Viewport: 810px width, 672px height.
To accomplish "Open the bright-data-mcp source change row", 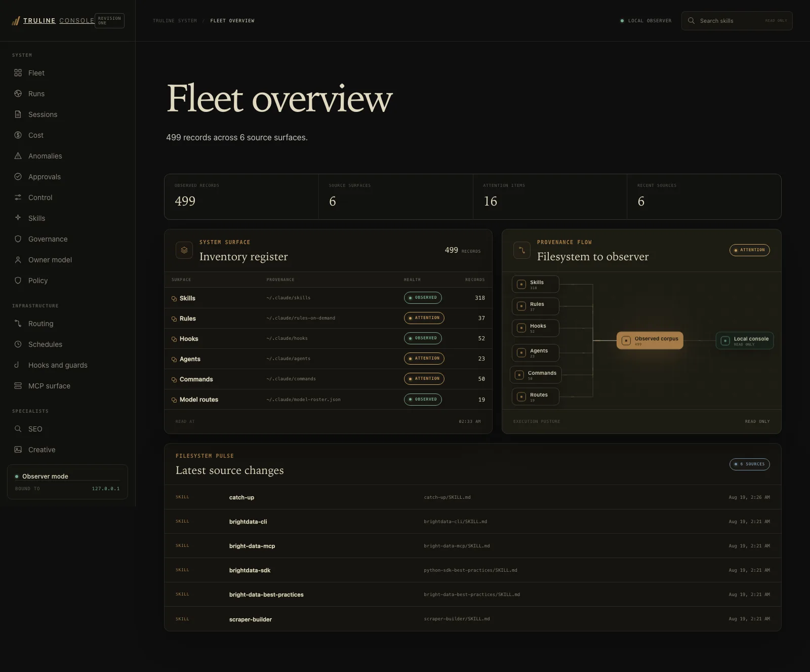I will 473,546.
